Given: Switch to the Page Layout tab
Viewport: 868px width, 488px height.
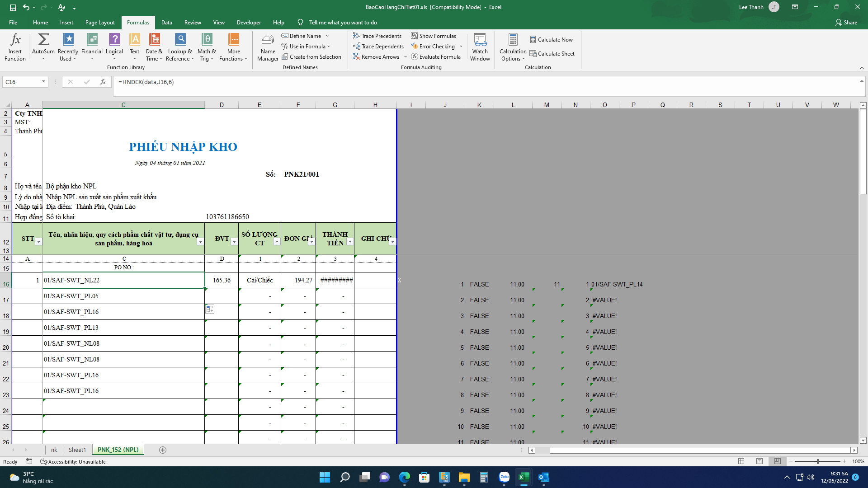Looking at the screenshot, I should (100, 22).
